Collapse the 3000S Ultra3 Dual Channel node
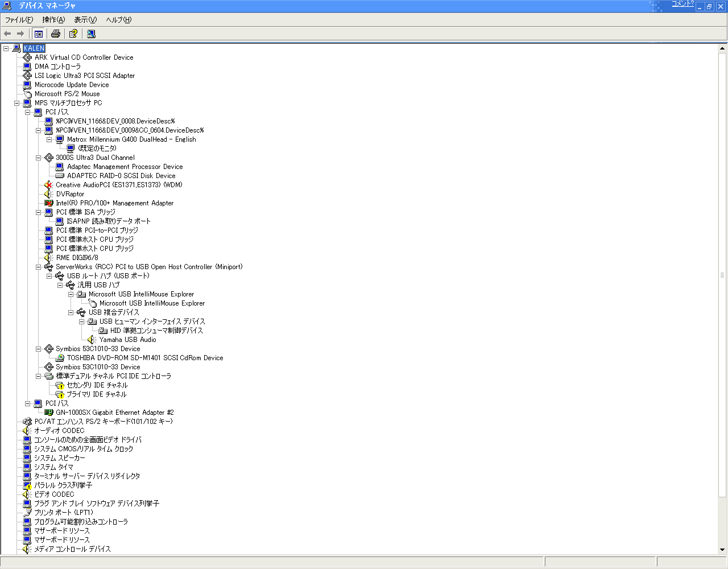 [39, 158]
